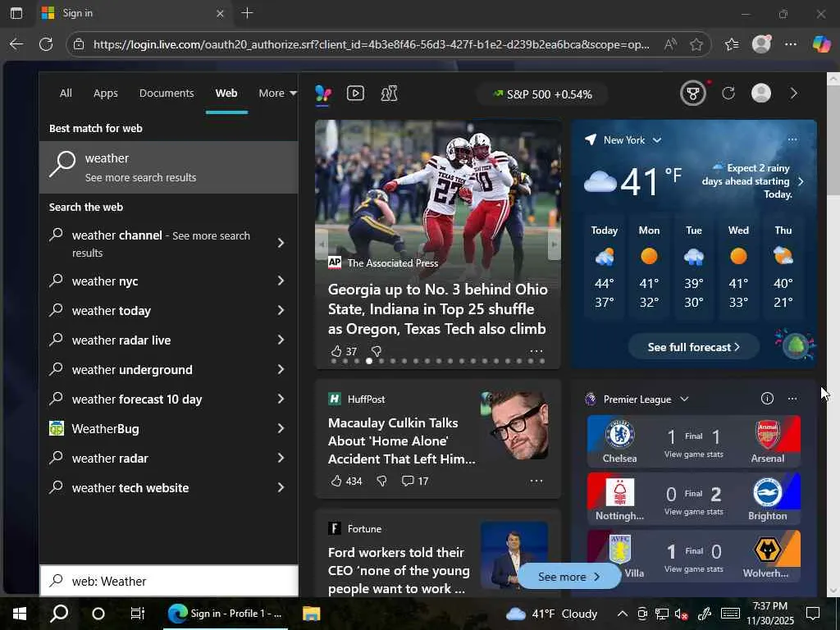Open more options on Georgia article

click(536, 351)
